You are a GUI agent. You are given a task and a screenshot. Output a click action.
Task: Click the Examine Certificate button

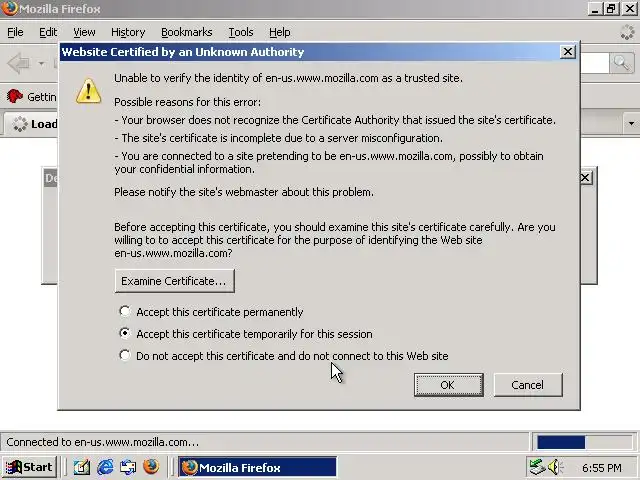point(175,281)
